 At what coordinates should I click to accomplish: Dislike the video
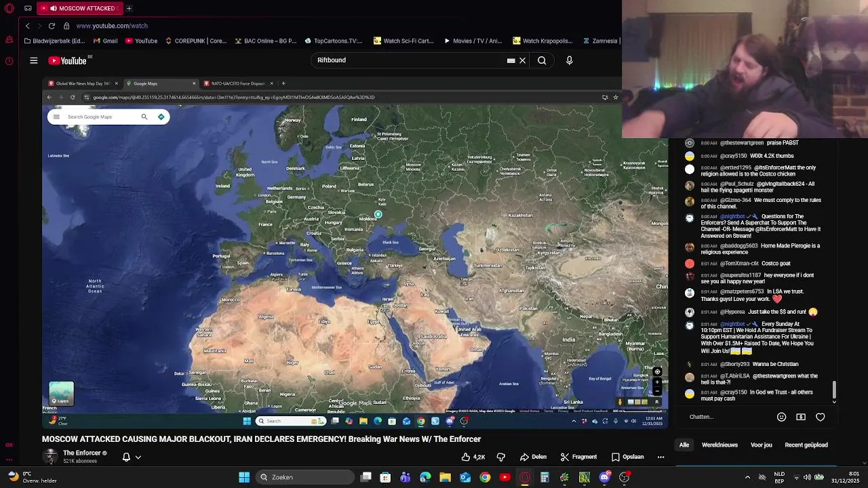click(x=501, y=457)
